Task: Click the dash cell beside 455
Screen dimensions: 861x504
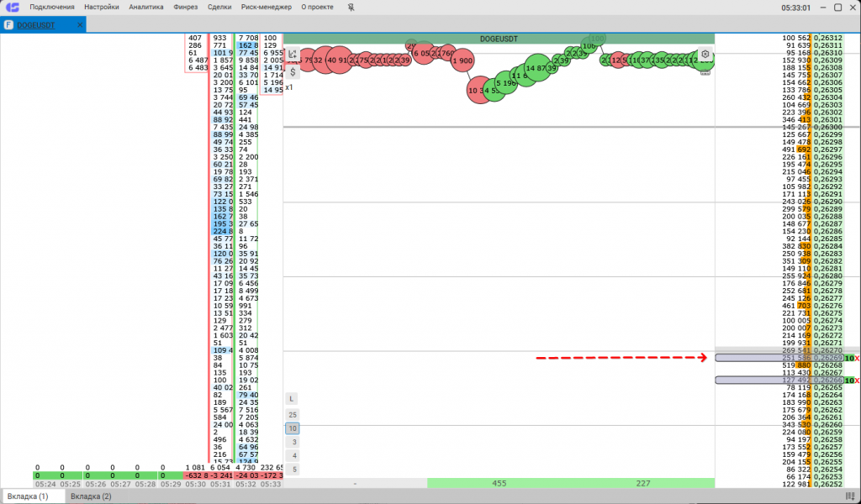Action: 356,483
